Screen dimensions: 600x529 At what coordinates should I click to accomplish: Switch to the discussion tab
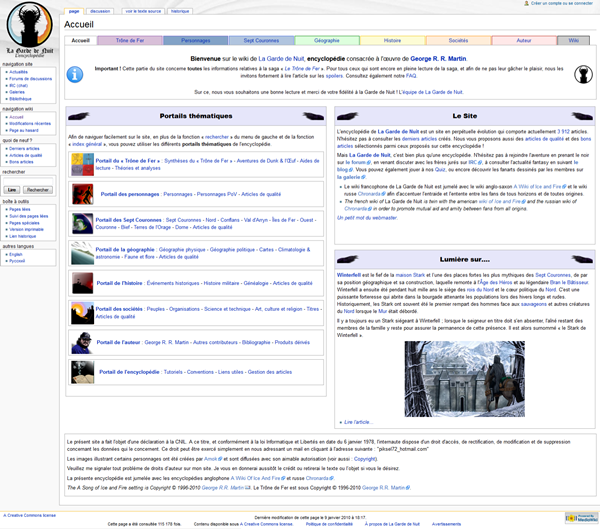(100, 11)
